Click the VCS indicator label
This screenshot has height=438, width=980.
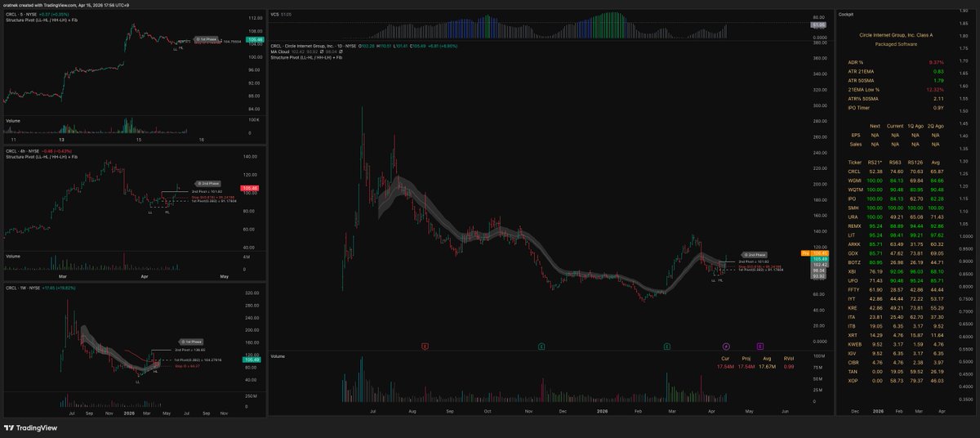[x=275, y=13]
